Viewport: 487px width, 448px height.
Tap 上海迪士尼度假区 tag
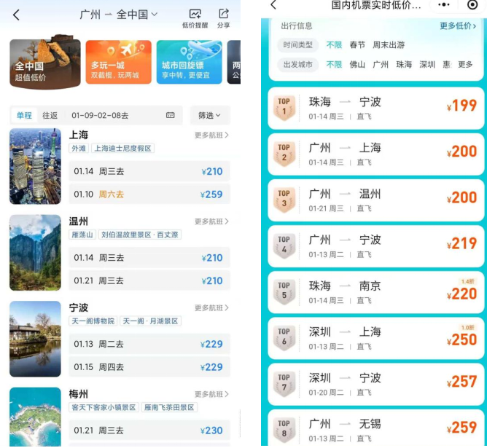(x=122, y=149)
